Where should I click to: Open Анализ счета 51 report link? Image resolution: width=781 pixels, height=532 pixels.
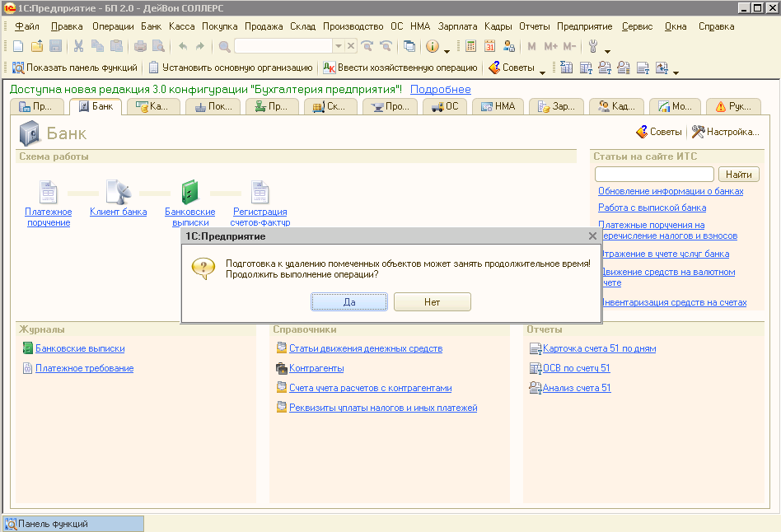pyautogui.click(x=577, y=388)
